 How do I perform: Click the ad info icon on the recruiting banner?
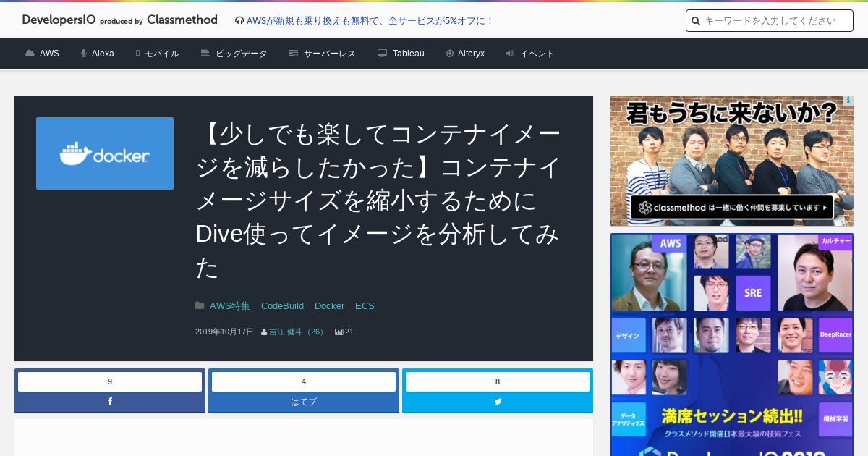(x=848, y=101)
